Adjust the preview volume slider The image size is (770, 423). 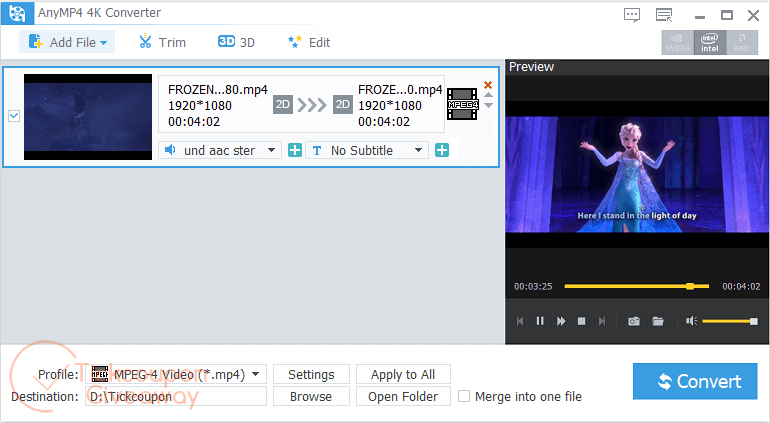[x=730, y=321]
